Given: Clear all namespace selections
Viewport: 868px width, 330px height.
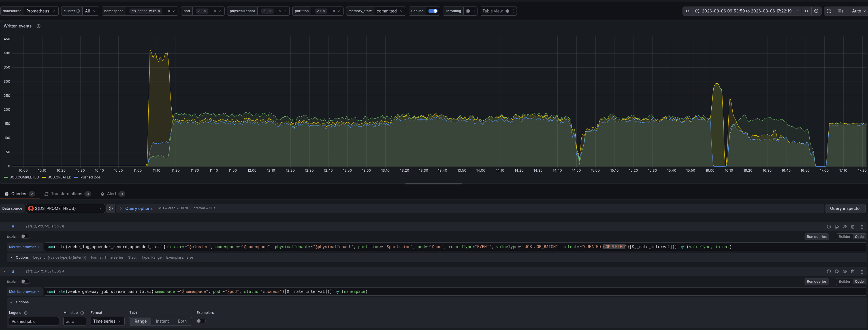Looking at the screenshot, I should point(169,11).
